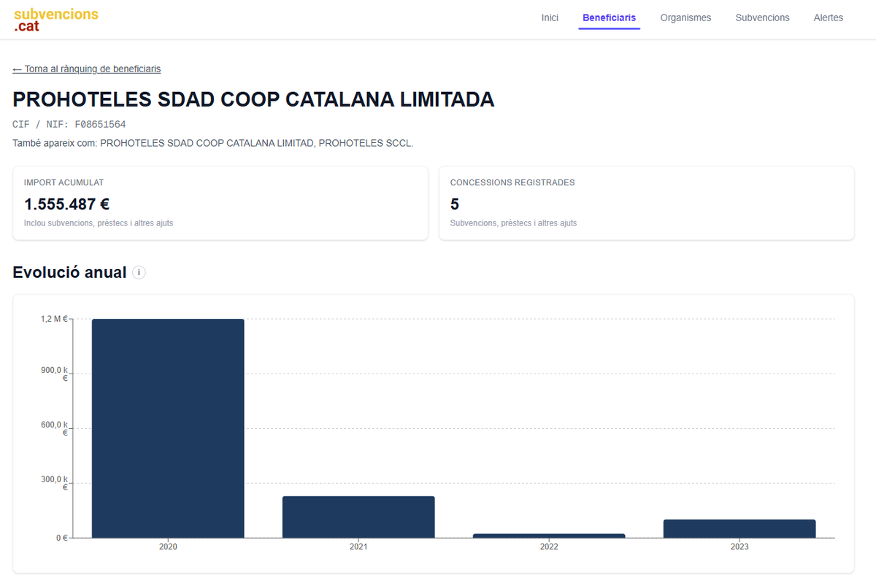
Task: Click the 300,0 k € axis label
Action: [55, 483]
